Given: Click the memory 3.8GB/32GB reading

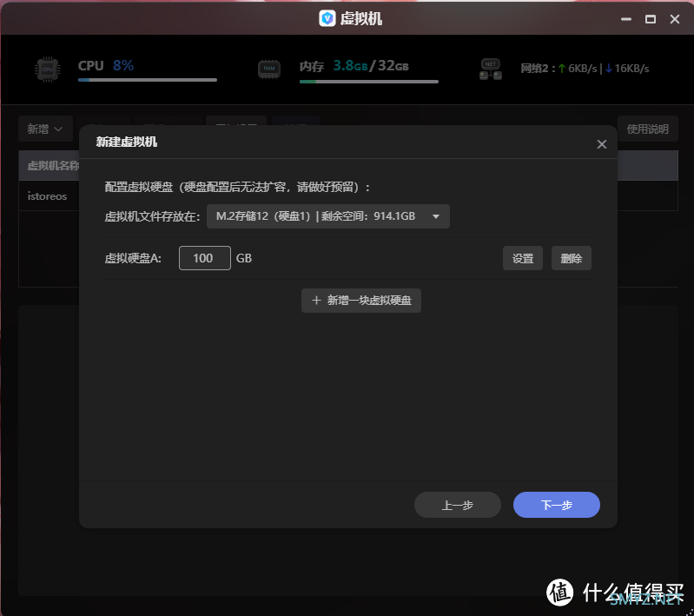Looking at the screenshot, I should pyautogui.click(x=371, y=66).
